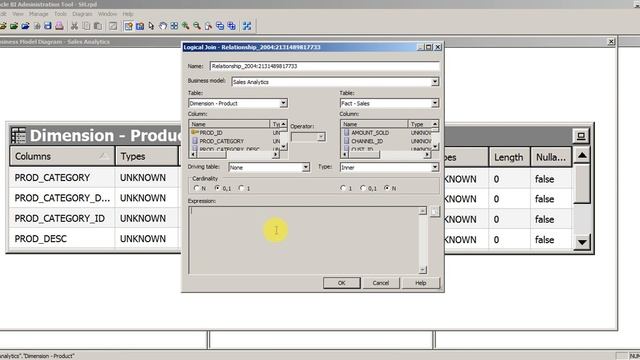
Task: Click the green folder open-online toolbar icon
Action: click(x=14, y=26)
